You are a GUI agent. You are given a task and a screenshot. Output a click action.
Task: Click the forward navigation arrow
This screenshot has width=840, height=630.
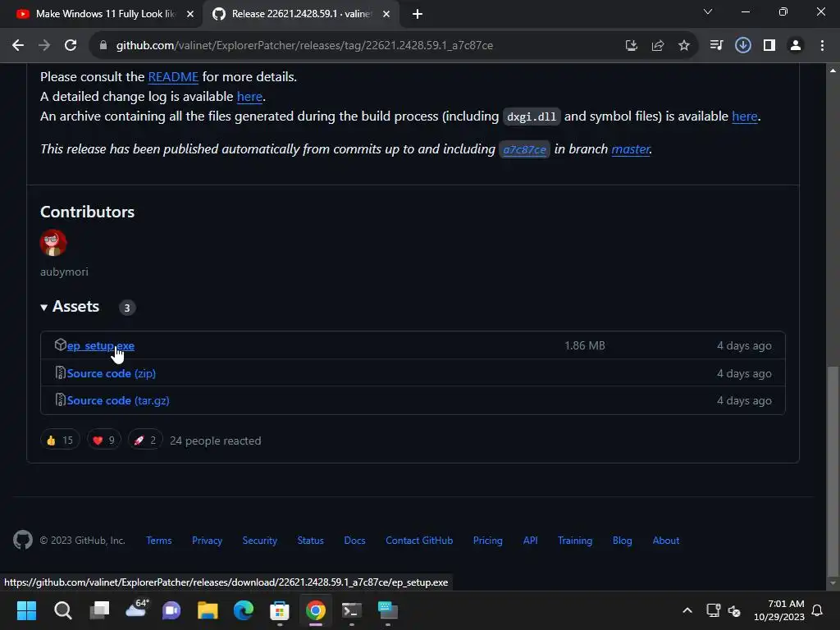(x=44, y=46)
